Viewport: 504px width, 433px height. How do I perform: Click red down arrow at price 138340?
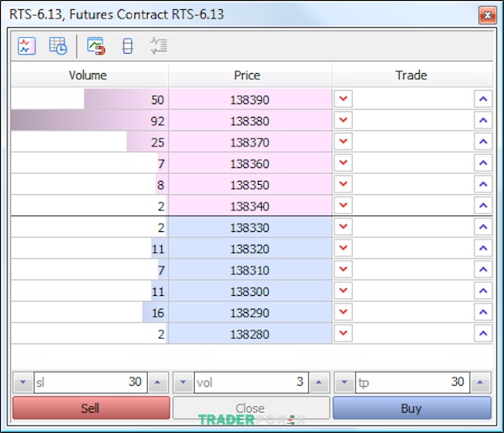(344, 205)
